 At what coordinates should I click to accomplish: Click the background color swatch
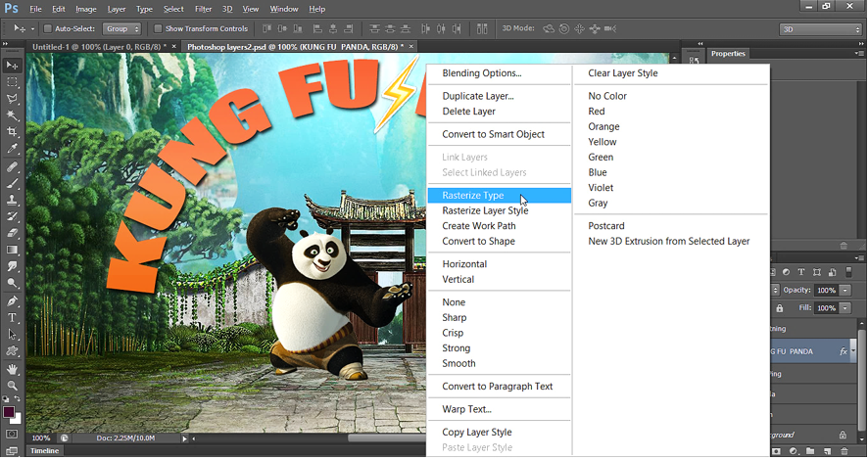(18, 419)
